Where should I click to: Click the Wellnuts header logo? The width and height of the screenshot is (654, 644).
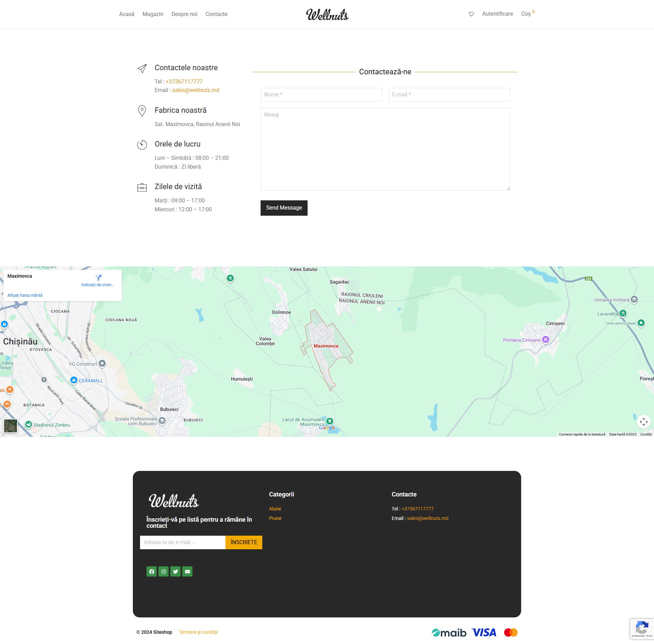pyautogui.click(x=327, y=14)
